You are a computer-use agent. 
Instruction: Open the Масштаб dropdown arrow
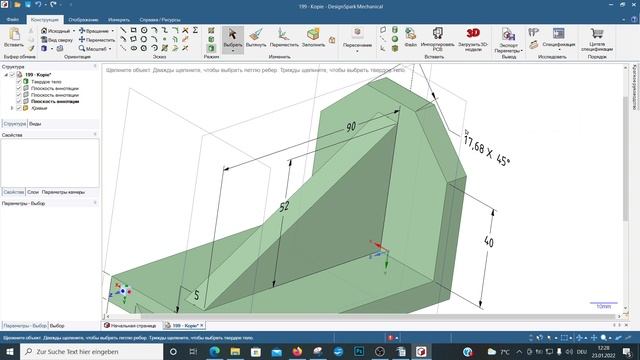coord(110,49)
